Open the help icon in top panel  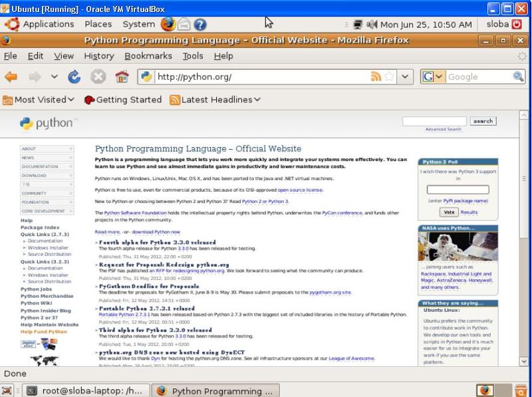click(x=200, y=25)
